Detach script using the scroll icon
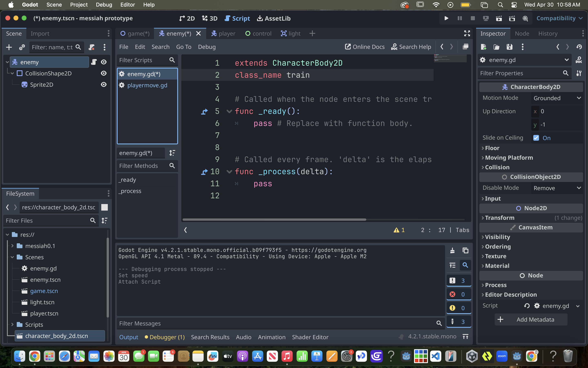The height and width of the screenshot is (368, 588). pos(92,47)
